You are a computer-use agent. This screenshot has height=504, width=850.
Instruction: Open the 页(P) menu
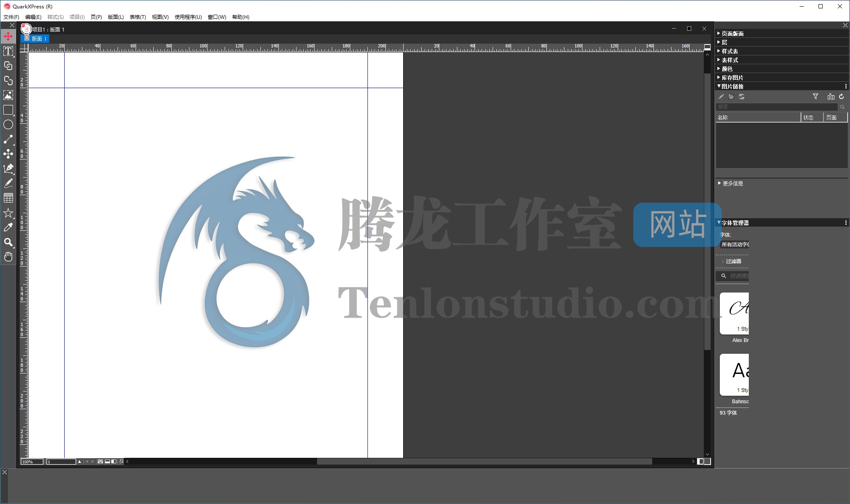click(x=96, y=17)
